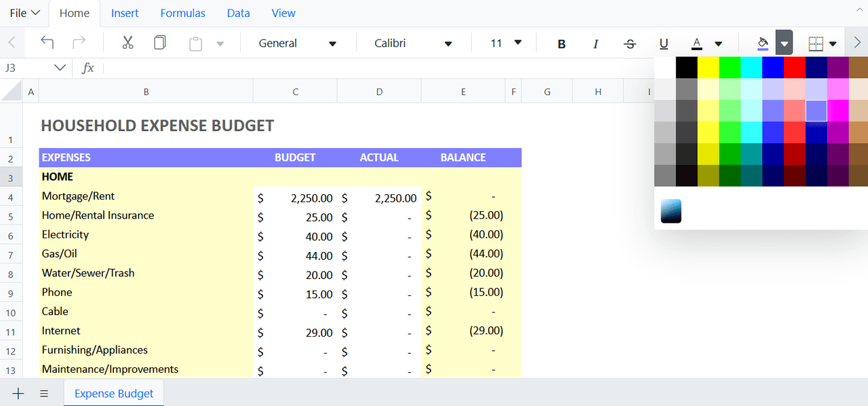The image size is (868, 406).
Task: Click the Home/Rental Insurance cell
Action: point(146,215)
